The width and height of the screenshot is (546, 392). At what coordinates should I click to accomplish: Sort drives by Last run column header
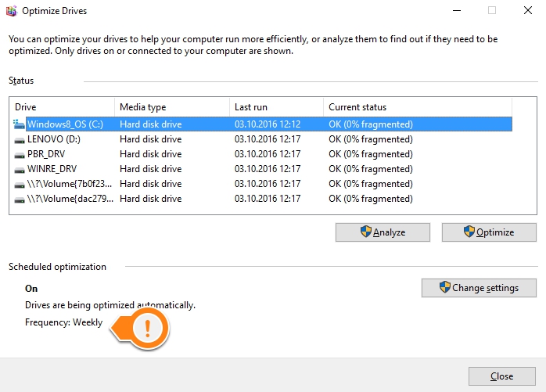(276, 107)
